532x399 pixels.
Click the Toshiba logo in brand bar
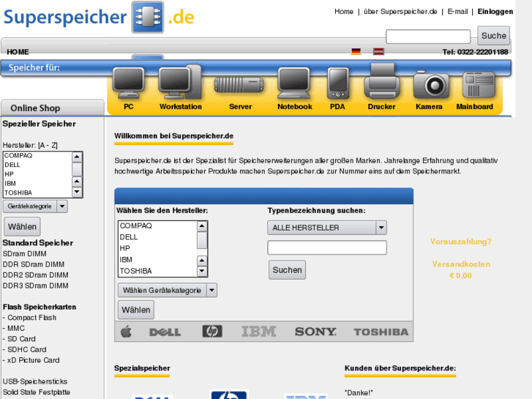pyautogui.click(x=381, y=332)
